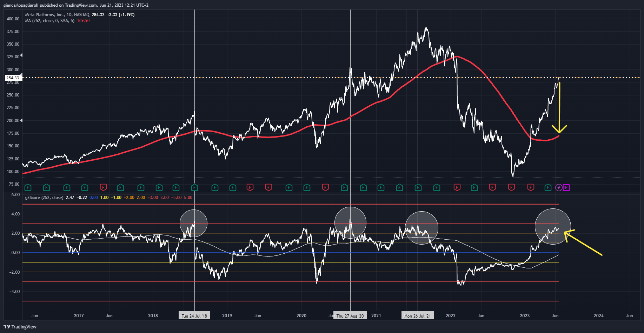Click the 400.00 price axis label
The width and height of the screenshot is (644, 333).
(x=13, y=19)
